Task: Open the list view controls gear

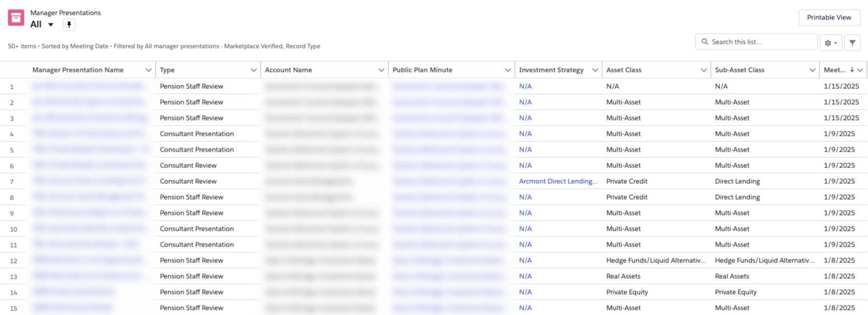Action: tap(830, 43)
